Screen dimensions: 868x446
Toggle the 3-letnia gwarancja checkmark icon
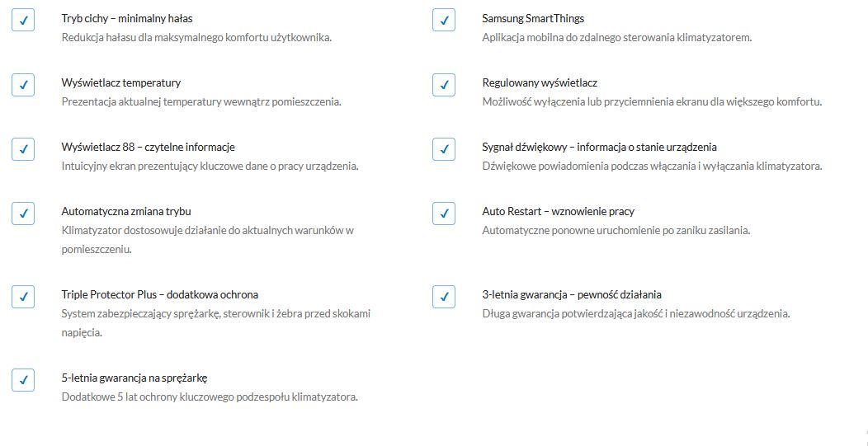pos(444,296)
